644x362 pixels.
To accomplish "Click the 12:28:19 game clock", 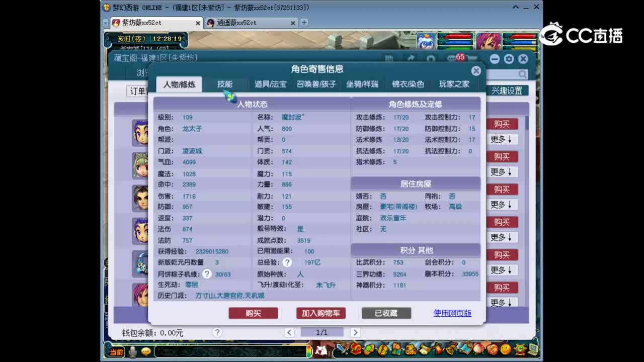I will click(167, 39).
